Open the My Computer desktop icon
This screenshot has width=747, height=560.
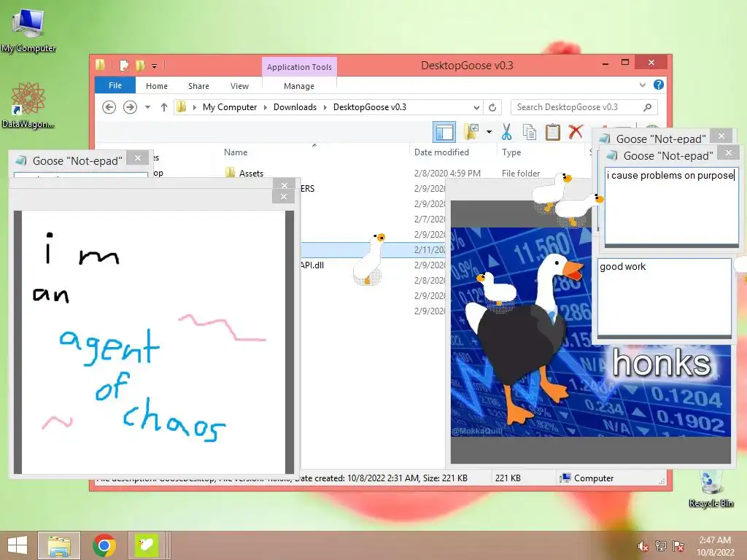pos(28,28)
